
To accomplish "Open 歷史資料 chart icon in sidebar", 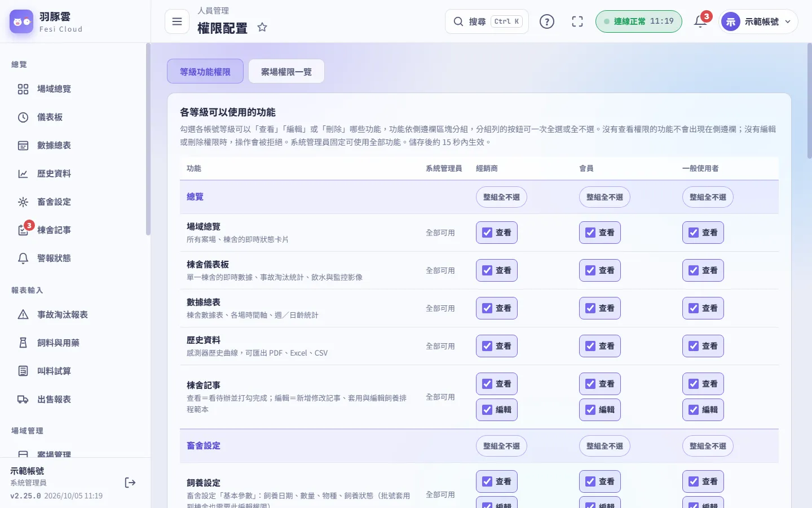I will 23,174.
